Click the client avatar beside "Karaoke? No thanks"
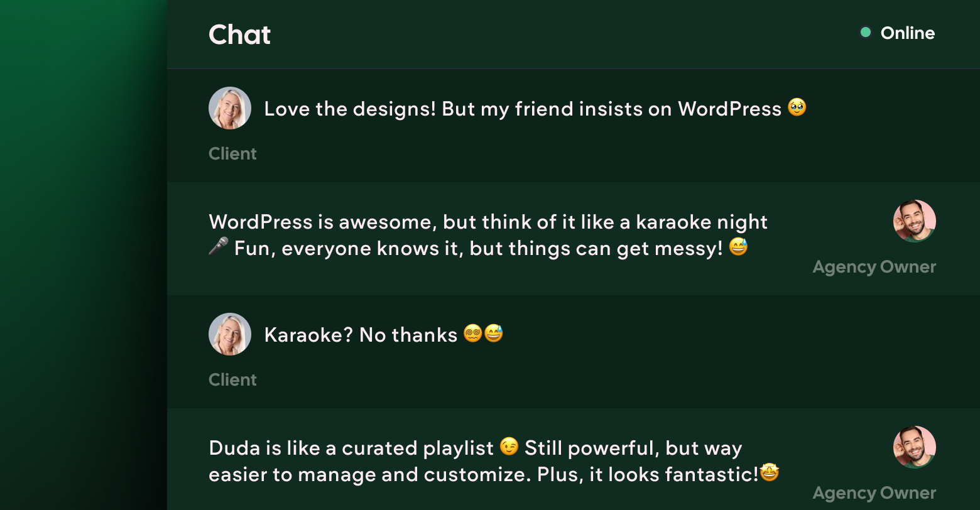The image size is (980, 510). click(x=230, y=334)
